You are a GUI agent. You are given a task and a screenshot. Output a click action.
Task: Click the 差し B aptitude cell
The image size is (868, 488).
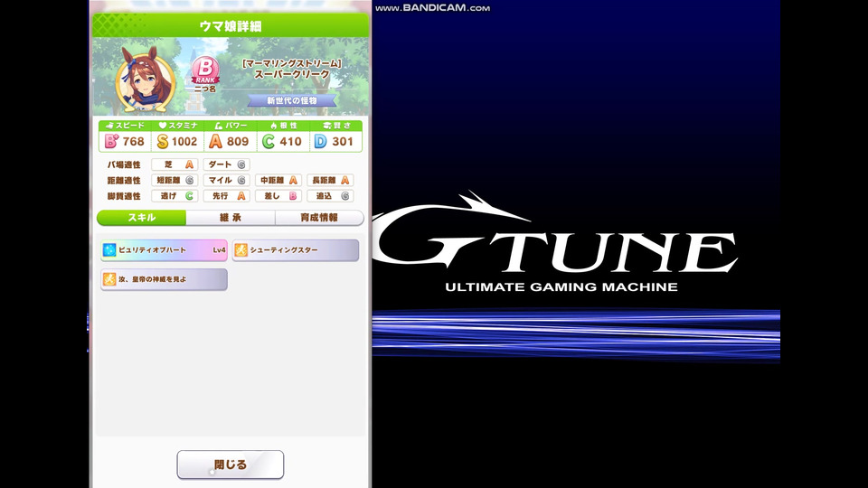tap(278, 196)
